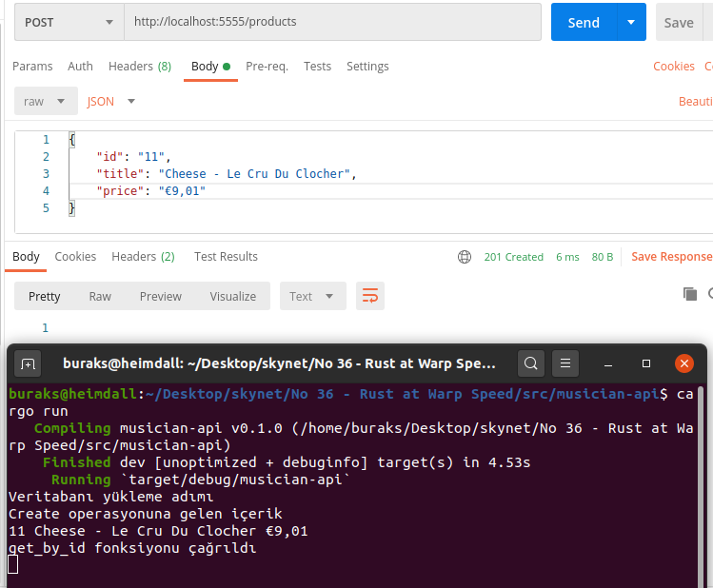Click the globe network icon near response status
The image size is (713, 588).
(465, 257)
